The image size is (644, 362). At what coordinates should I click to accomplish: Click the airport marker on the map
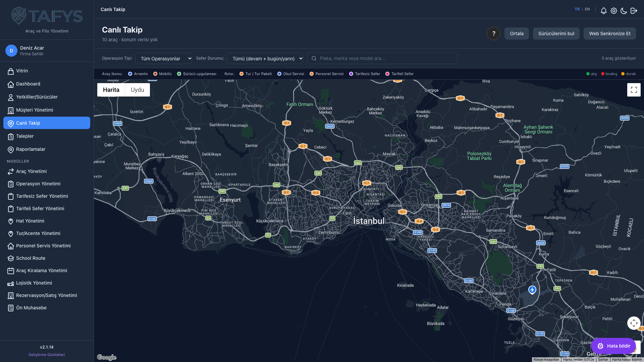click(532, 290)
